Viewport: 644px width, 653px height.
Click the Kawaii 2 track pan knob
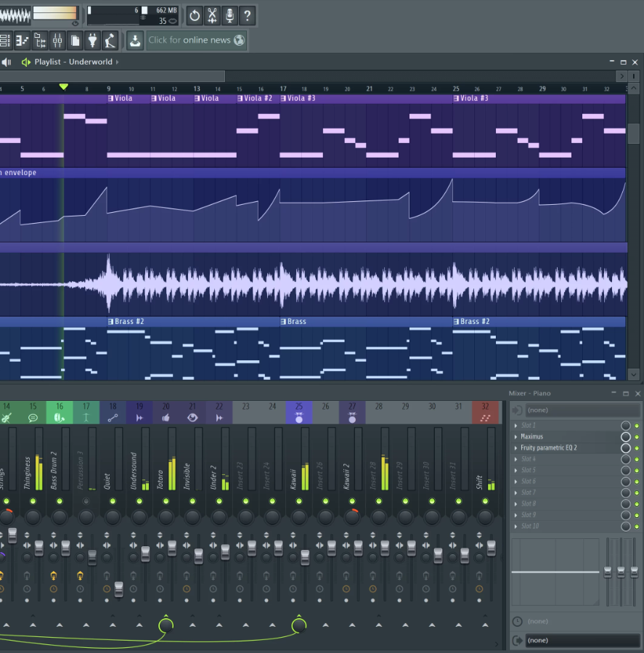[x=352, y=517]
